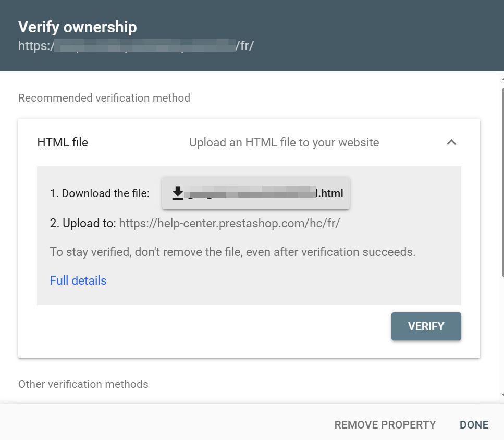Click the property URL ending in /fr/
This screenshot has height=440, width=504.
coord(136,46)
